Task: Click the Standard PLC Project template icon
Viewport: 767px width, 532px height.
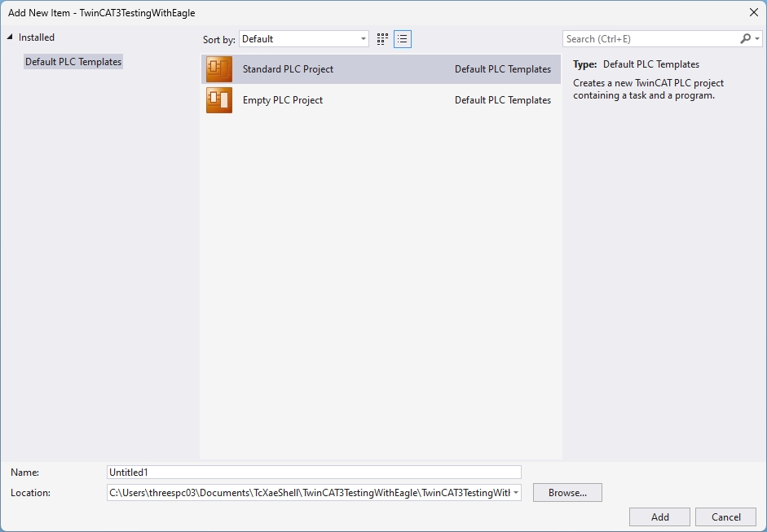Action: 219,69
